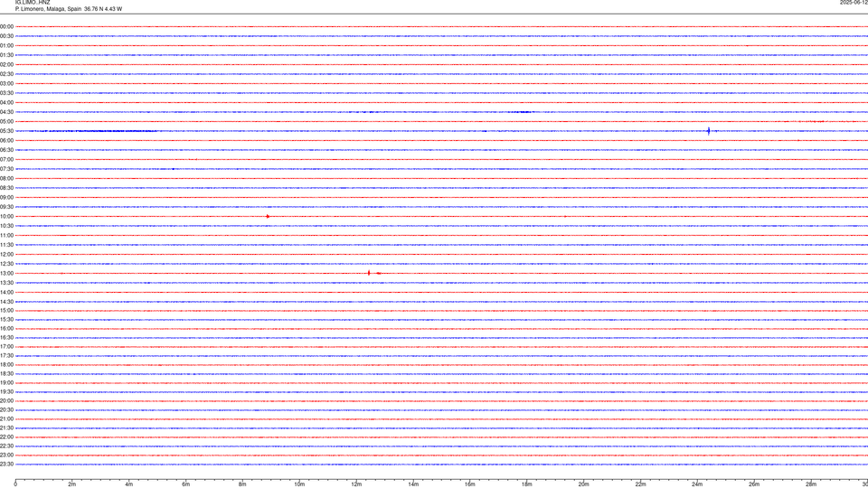Select the '04:30' row time label
The height and width of the screenshot is (488, 868).
[6, 112]
